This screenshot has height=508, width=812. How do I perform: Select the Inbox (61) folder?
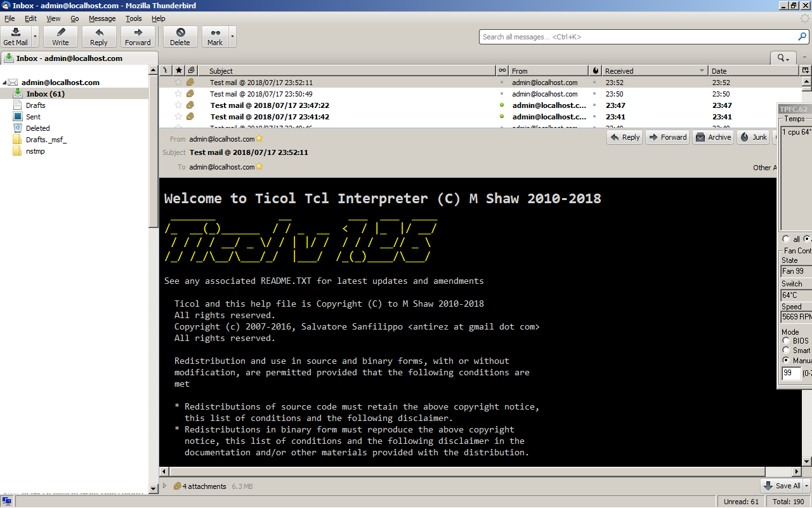point(74,94)
